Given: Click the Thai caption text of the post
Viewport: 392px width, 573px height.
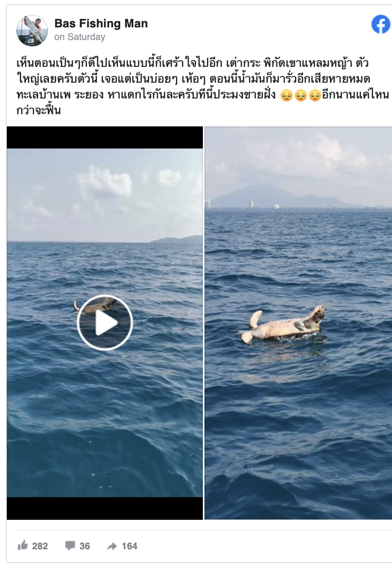Looking at the screenshot, I should [202, 86].
